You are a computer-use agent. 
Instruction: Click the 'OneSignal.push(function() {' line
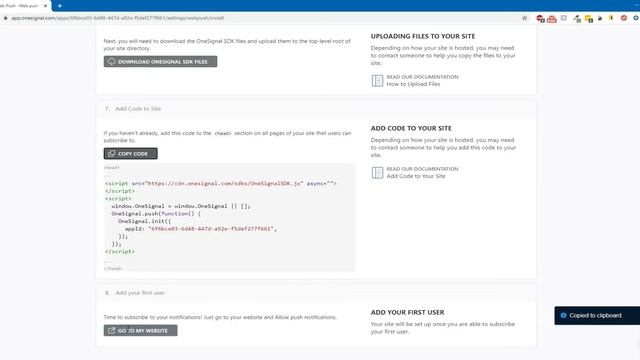[x=156, y=213]
